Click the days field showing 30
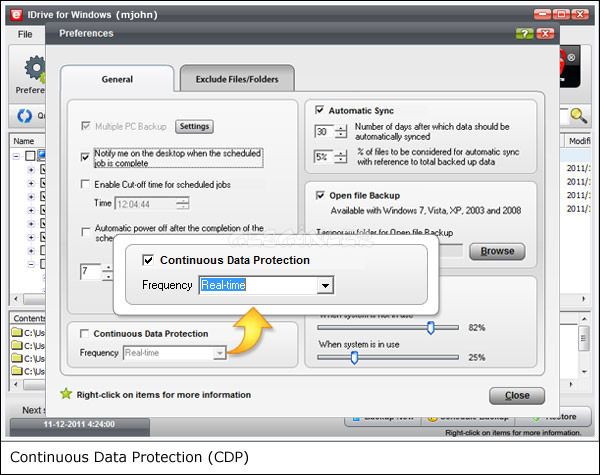 pyautogui.click(x=324, y=132)
